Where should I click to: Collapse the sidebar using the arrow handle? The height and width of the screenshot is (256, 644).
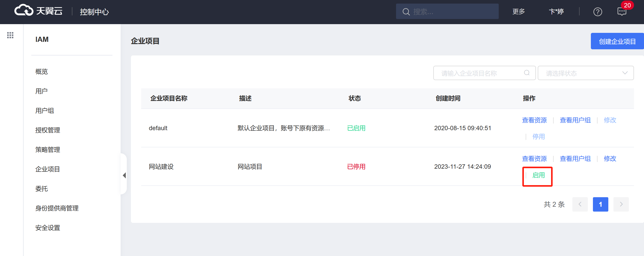tap(124, 175)
